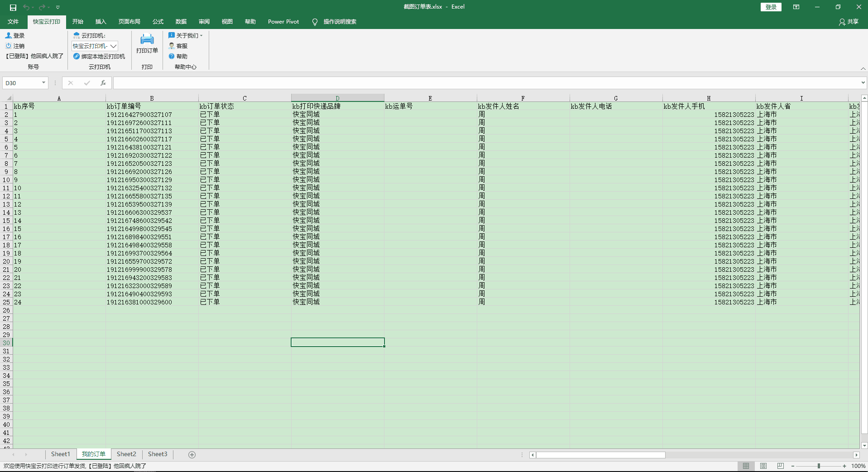Switch to Sheet1 tab

coord(60,454)
